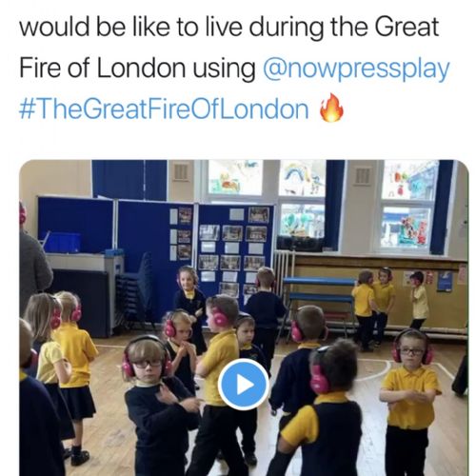Click the white radiator beside the display board
The height and width of the screenshot is (476, 476).
(284, 269)
